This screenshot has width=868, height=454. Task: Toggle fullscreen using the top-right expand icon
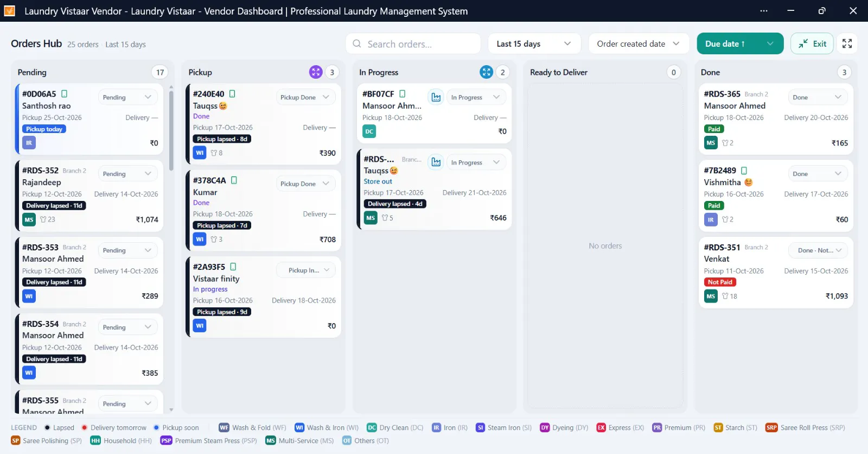(847, 44)
